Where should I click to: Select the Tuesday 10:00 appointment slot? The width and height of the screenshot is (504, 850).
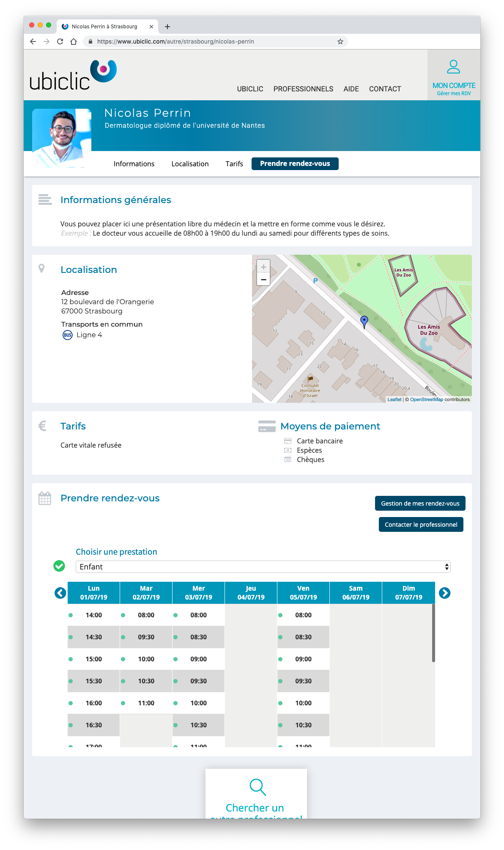pyautogui.click(x=146, y=659)
